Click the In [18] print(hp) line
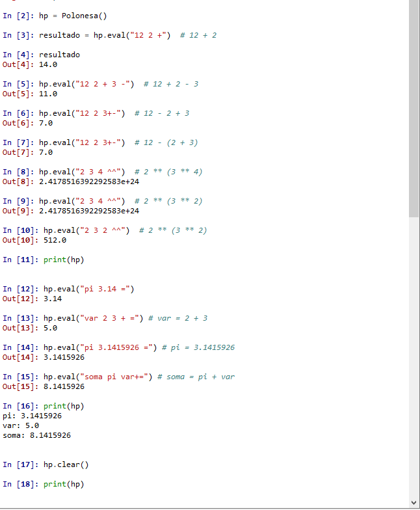This screenshot has height=510, width=420. click(43, 484)
